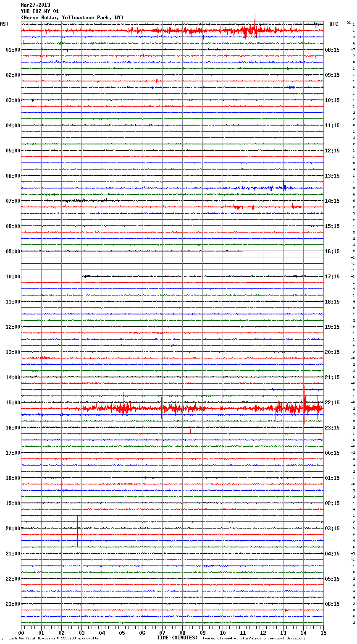The height and width of the screenshot is (644, 357).
Task: Select the 02:00 MST row label
Action: click(x=13, y=75)
